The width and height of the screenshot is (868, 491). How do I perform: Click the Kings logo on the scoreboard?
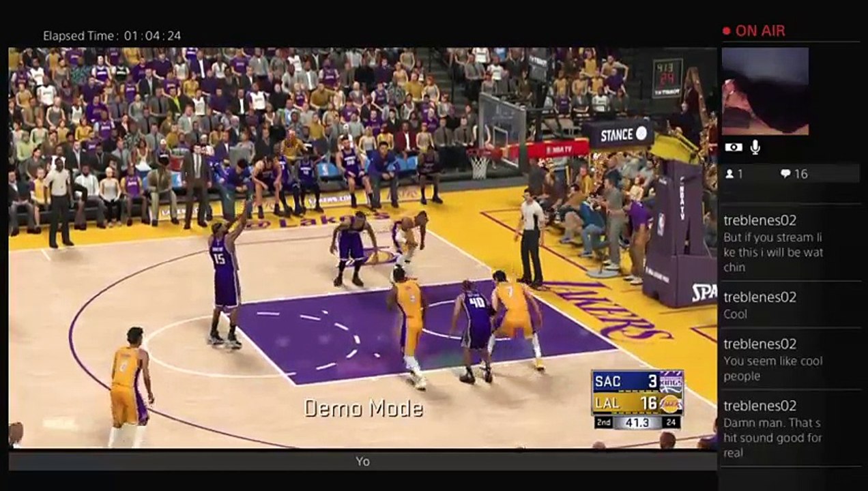[x=671, y=381]
